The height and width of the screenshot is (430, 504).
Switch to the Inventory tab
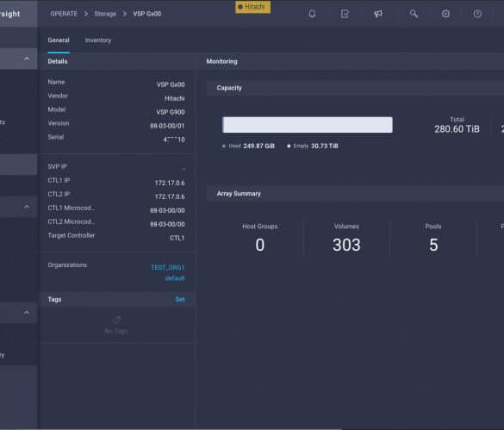98,41
